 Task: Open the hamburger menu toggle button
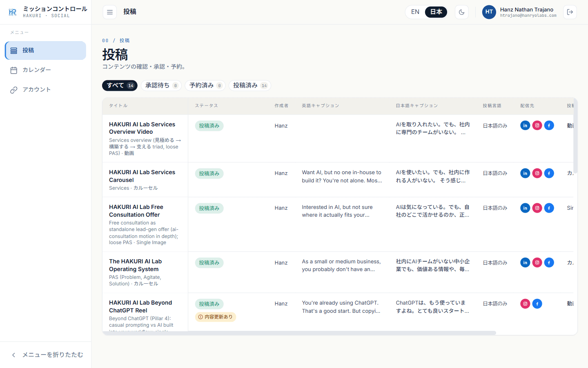(x=110, y=12)
